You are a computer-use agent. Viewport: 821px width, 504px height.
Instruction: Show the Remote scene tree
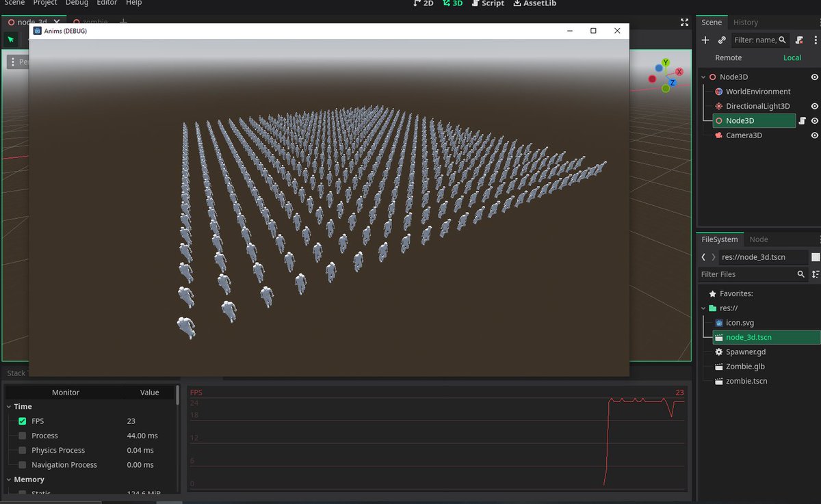(x=728, y=57)
